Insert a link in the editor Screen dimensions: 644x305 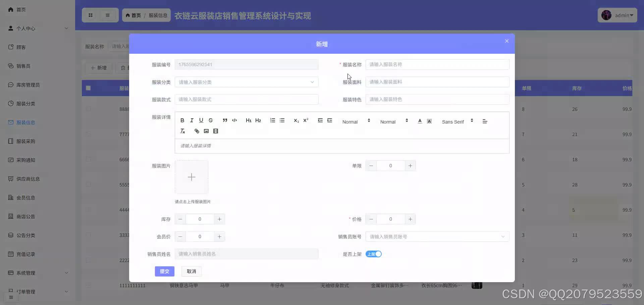click(x=197, y=131)
